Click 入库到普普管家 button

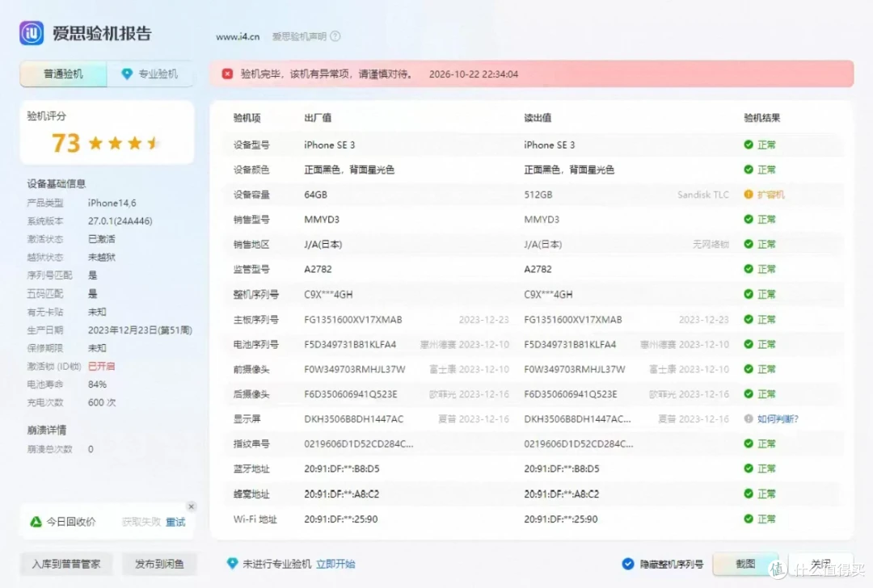[66, 564]
